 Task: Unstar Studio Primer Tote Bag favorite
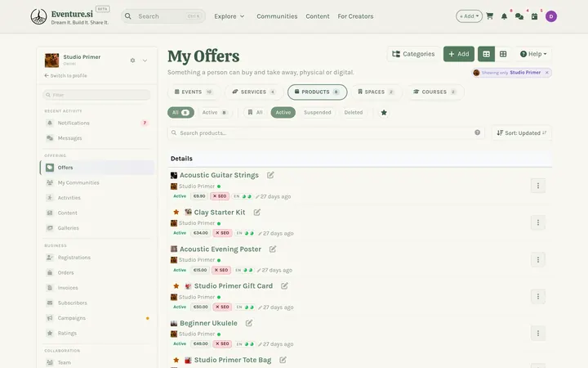(x=176, y=360)
